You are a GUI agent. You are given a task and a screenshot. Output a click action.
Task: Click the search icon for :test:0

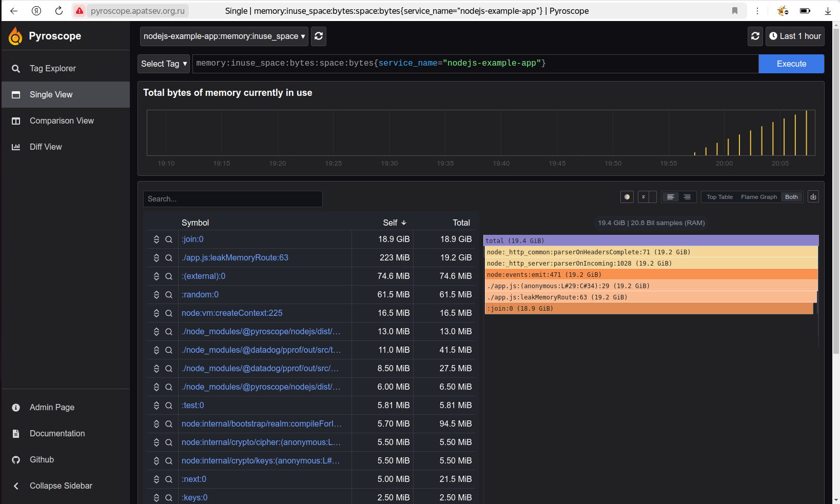point(168,406)
